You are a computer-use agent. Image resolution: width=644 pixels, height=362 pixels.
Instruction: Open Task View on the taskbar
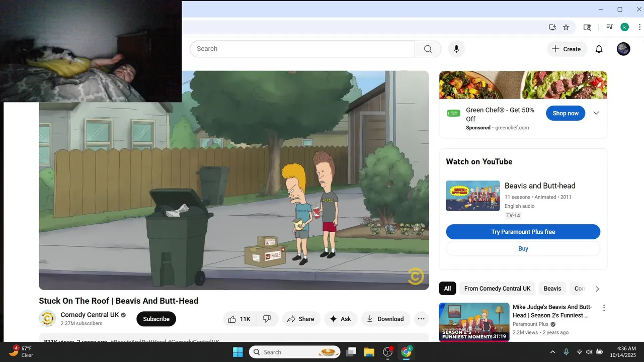pos(351,352)
